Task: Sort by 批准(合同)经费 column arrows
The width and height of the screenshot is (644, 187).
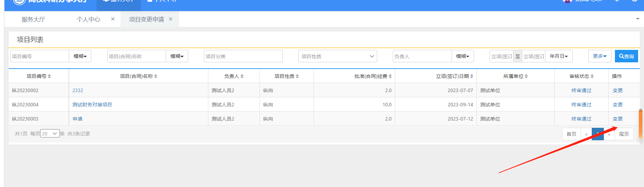Action: [x=390, y=76]
